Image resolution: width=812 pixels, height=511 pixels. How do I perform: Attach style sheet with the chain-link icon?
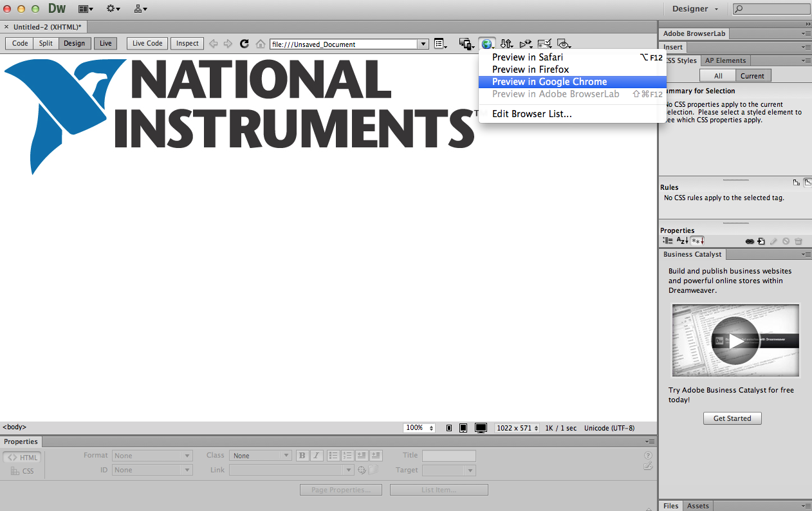[x=750, y=241]
